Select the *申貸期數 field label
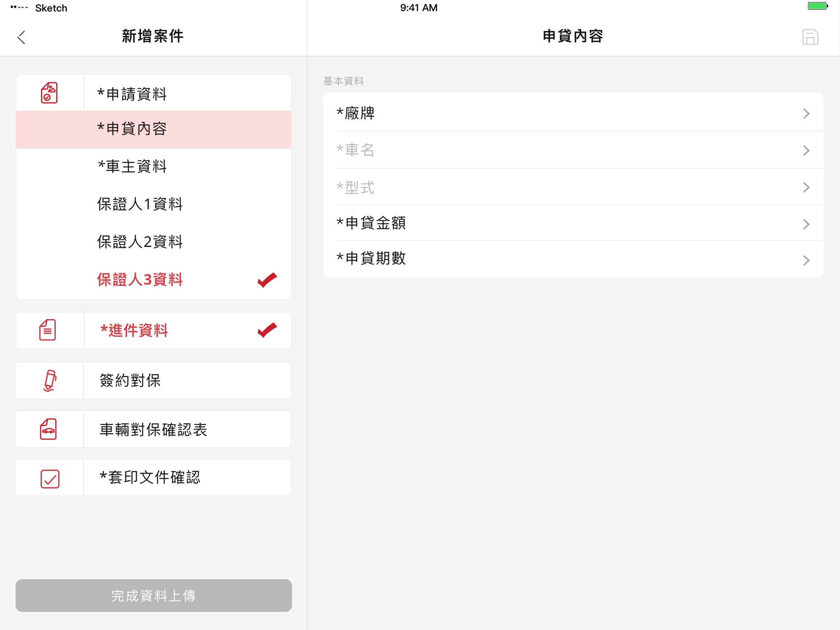Image resolution: width=840 pixels, height=630 pixels. click(x=371, y=258)
